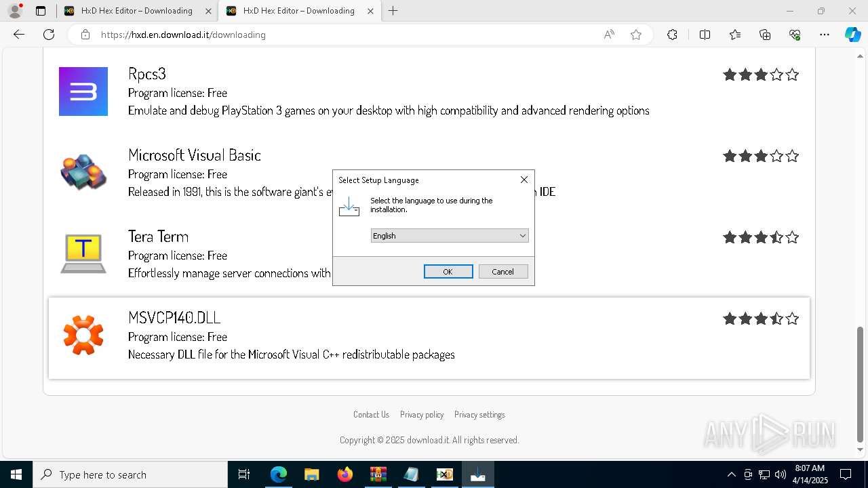The width and height of the screenshot is (868, 488).
Task: Click the Rpcs3 star rating
Action: click(x=761, y=75)
